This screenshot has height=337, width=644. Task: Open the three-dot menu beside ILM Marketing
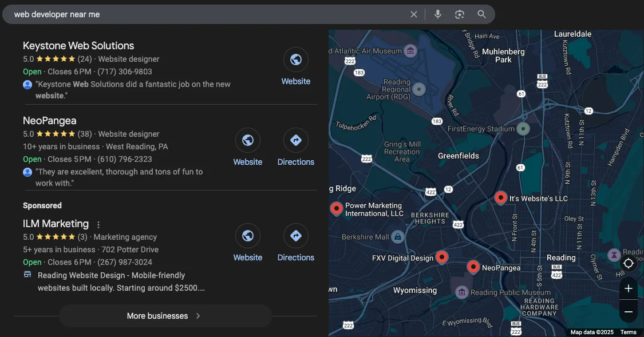97,224
